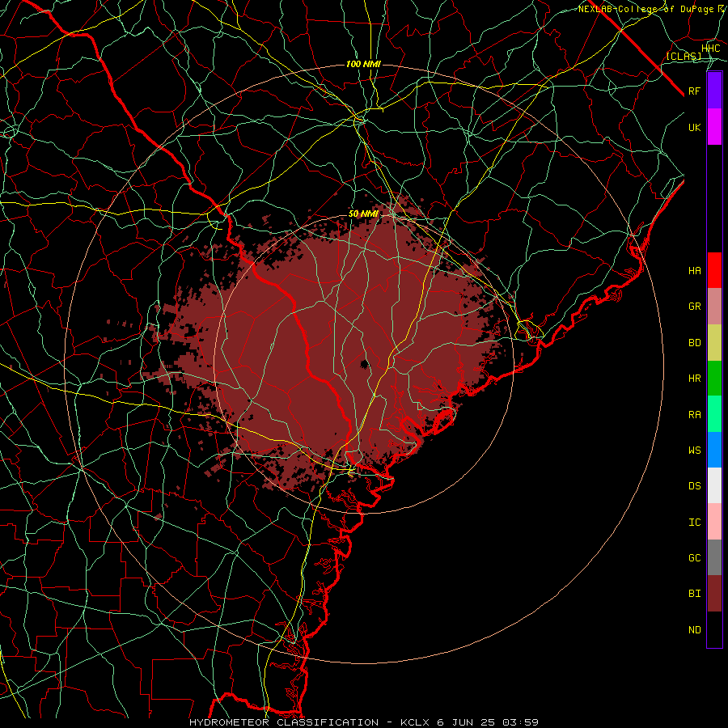Click the HYDROMETEOR CLASSIFICATION title text
This screenshot has height=728, width=728.
coord(284,722)
